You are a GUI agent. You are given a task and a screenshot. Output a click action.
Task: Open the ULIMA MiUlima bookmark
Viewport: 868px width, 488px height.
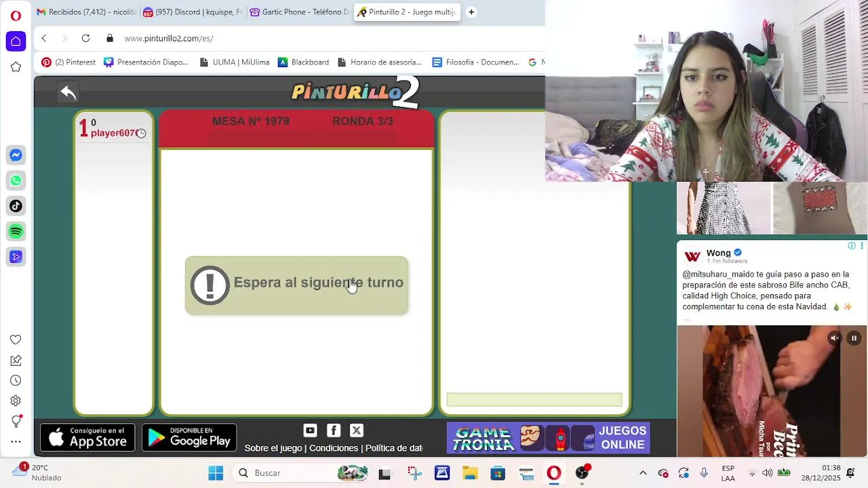[x=234, y=62]
